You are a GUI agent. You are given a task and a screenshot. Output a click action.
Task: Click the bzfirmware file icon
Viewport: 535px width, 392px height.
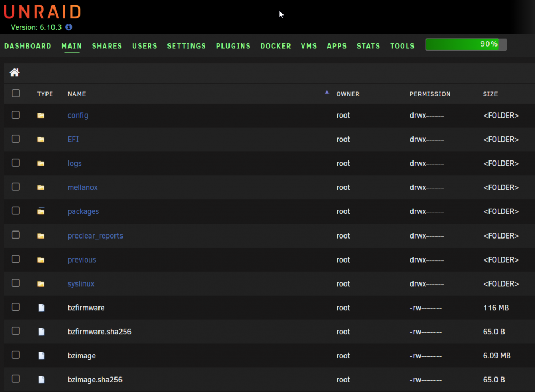pos(41,308)
